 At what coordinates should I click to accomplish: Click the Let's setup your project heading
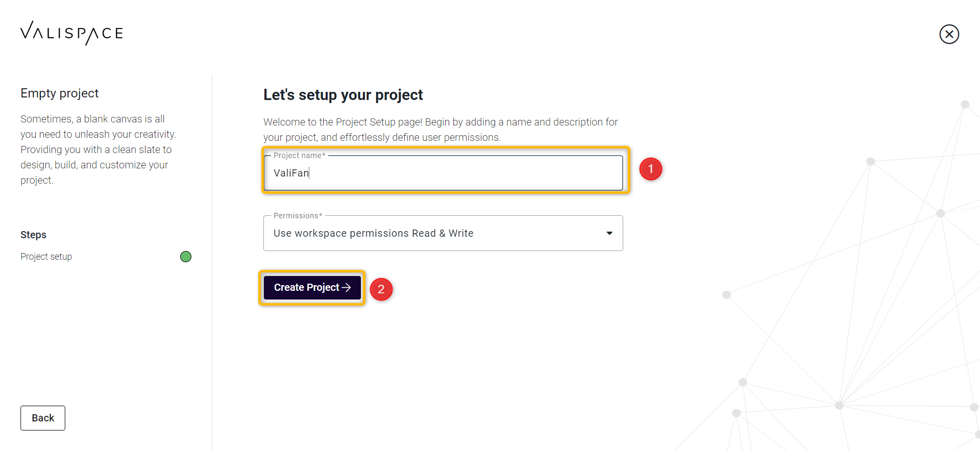pos(343,95)
